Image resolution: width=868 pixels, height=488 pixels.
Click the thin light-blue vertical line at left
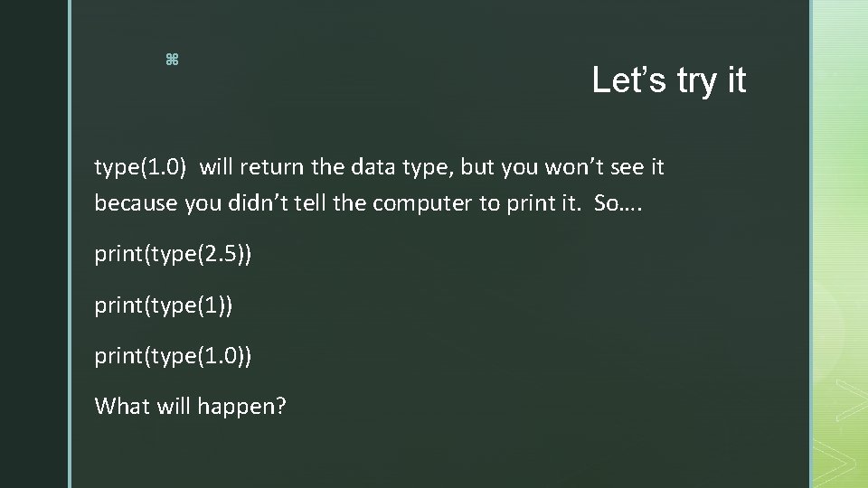point(69,244)
